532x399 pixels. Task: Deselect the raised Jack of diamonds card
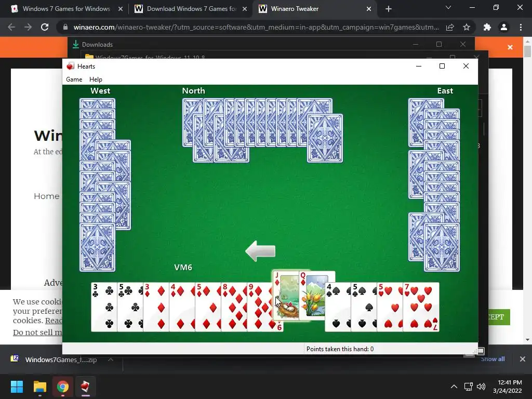(x=286, y=295)
